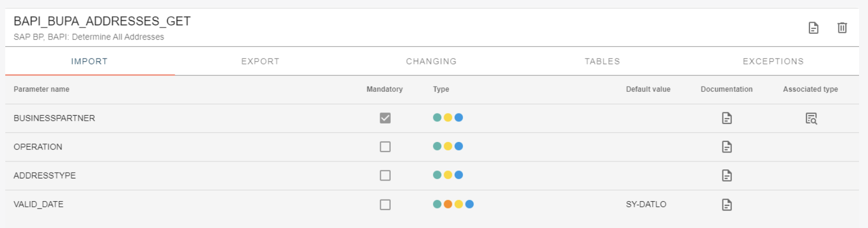Switch to the CHANGING tab

(x=431, y=61)
